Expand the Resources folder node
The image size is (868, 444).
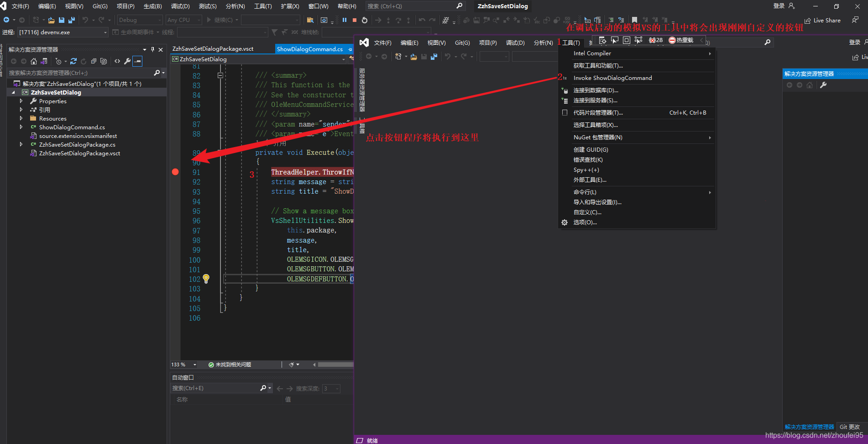coord(21,118)
